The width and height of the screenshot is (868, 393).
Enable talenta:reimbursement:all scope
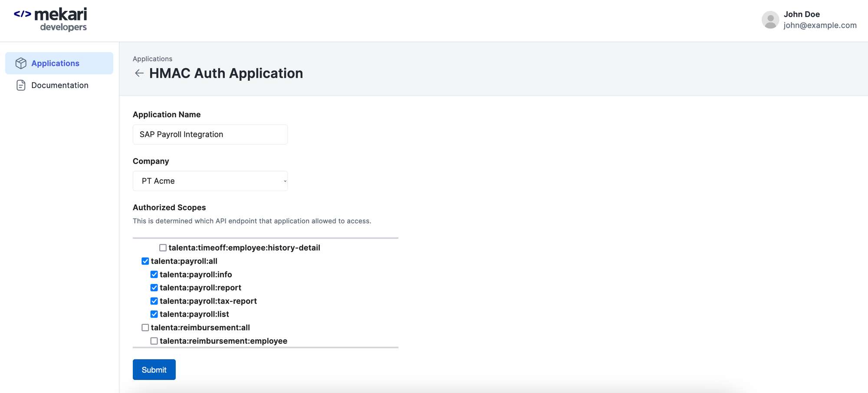pyautogui.click(x=145, y=327)
